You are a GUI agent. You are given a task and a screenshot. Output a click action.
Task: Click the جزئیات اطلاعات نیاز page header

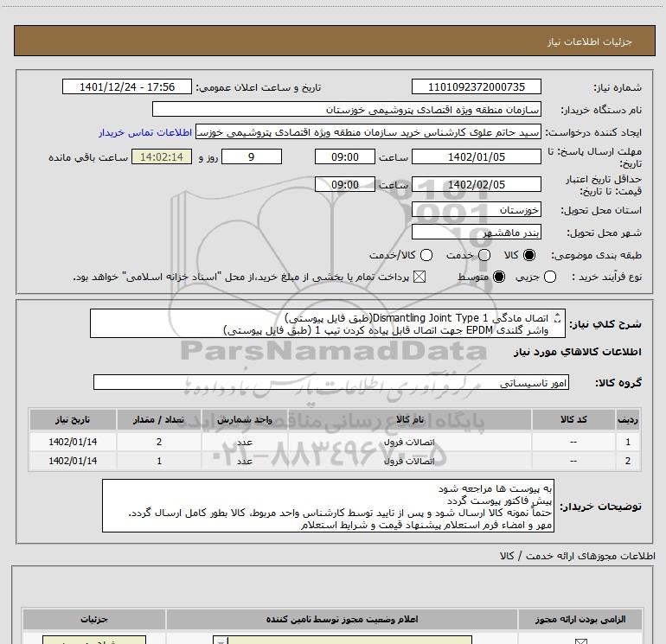[x=590, y=41]
